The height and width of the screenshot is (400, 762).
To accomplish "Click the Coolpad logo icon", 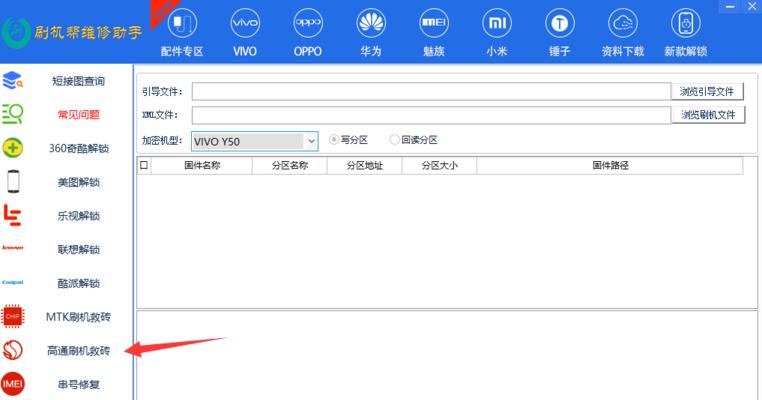I will coord(13,282).
